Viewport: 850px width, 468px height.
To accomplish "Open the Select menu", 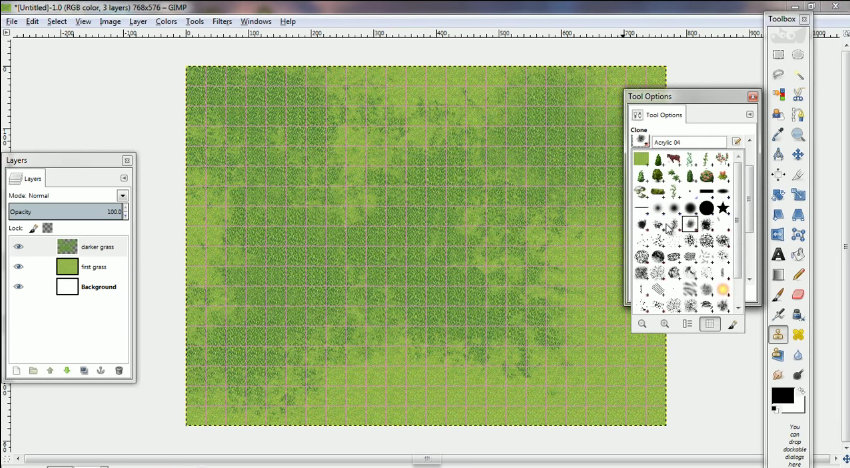I will pyautogui.click(x=57, y=21).
